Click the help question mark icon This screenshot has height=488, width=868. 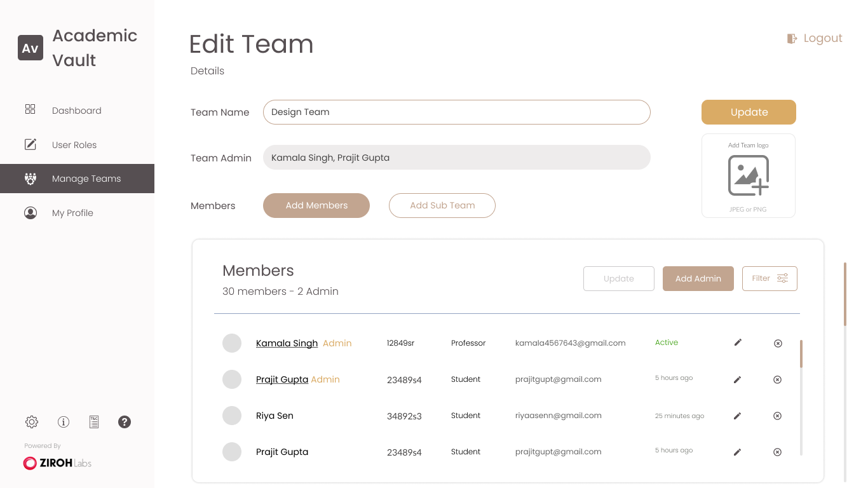pyautogui.click(x=125, y=422)
